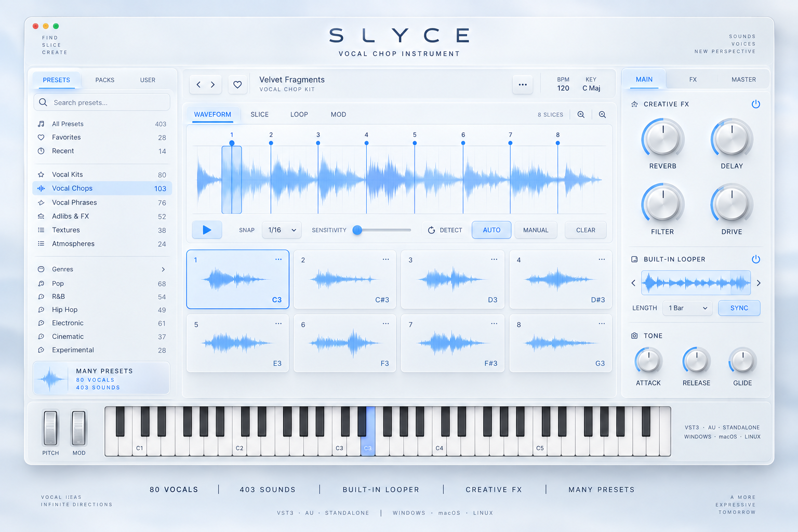Switch to the FX panel tab
This screenshot has height=532, width=798.
point(693,79)
